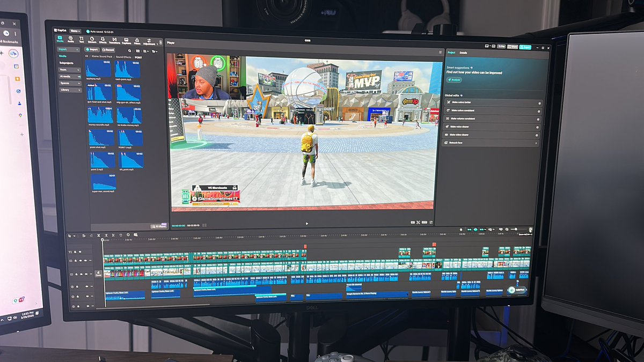The width and height of the screenshot is (644, 362).
Task: Click the Export button
Action: click(x=525, y=47)
